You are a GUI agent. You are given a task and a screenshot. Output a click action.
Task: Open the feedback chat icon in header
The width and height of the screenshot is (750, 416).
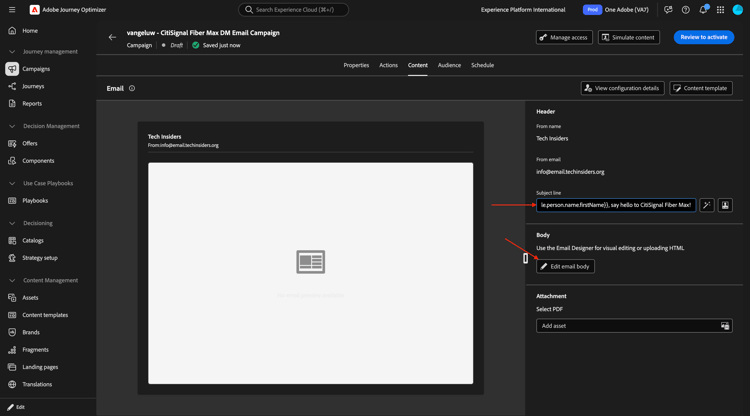click(x=668, y=10)
